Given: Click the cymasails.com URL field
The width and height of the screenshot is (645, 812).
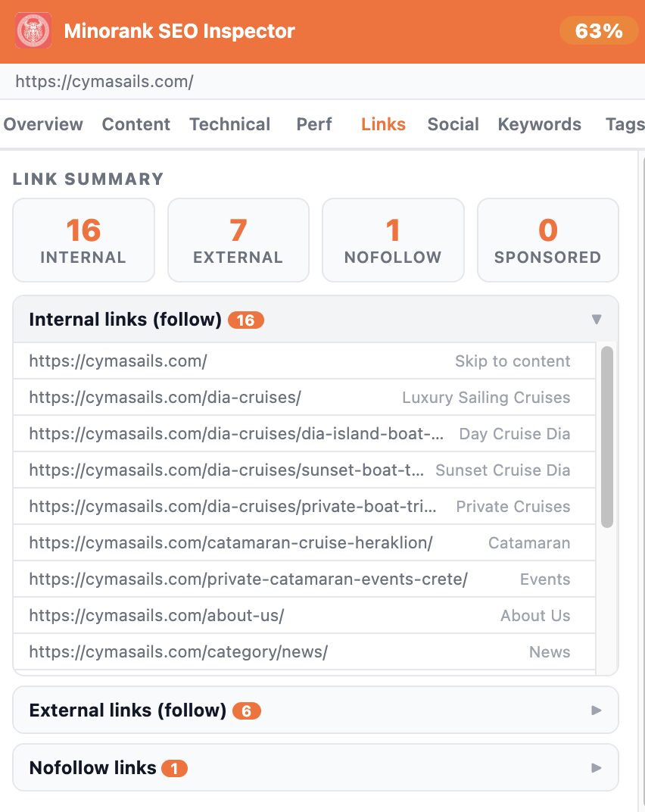Looking at the screenshot, I should coord(322,81).
